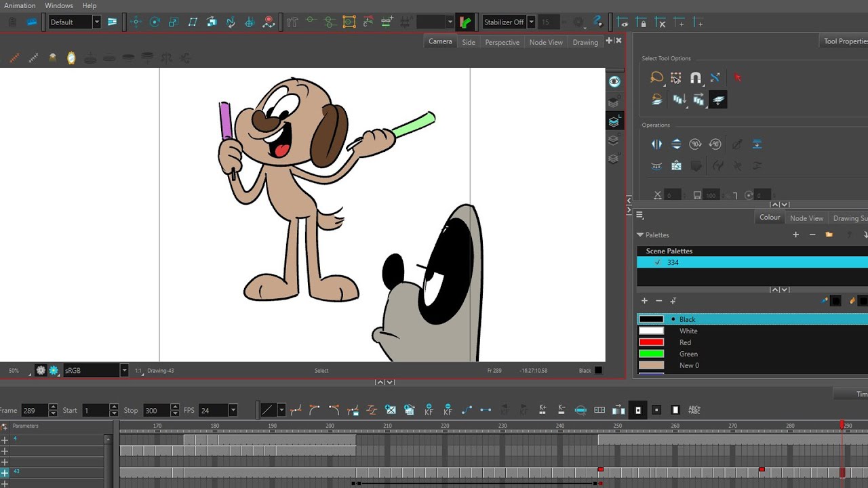Screen dimensions: 868x488
Task: Click Flip Vertical operation
Action: coord(676,144)
